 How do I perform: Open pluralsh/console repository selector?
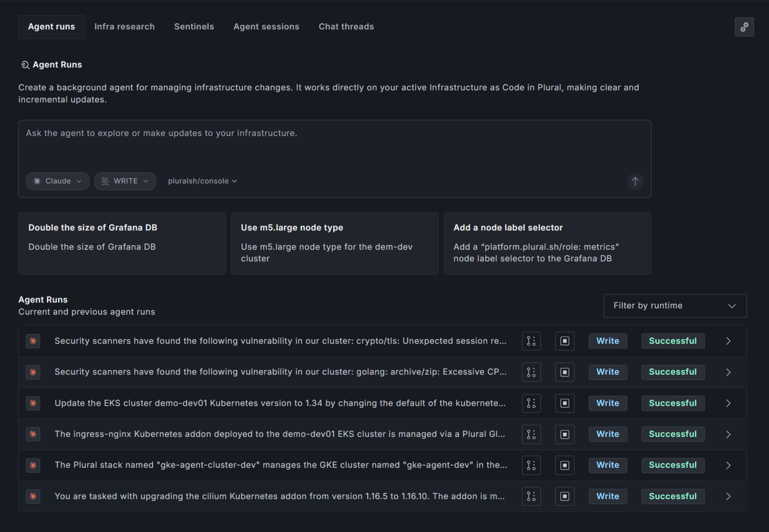(x=202, y=181)
